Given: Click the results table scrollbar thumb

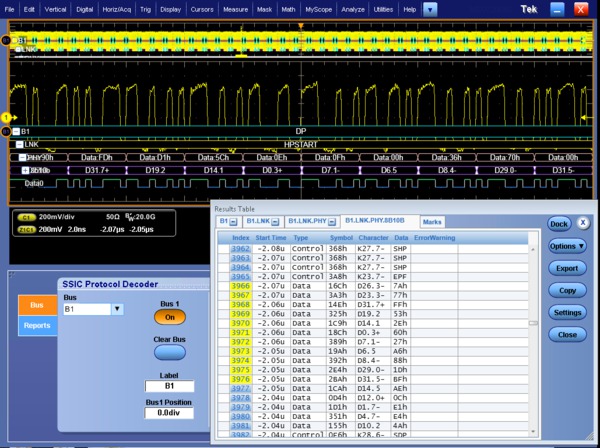Looking at the screenshot, I should 533,323.
